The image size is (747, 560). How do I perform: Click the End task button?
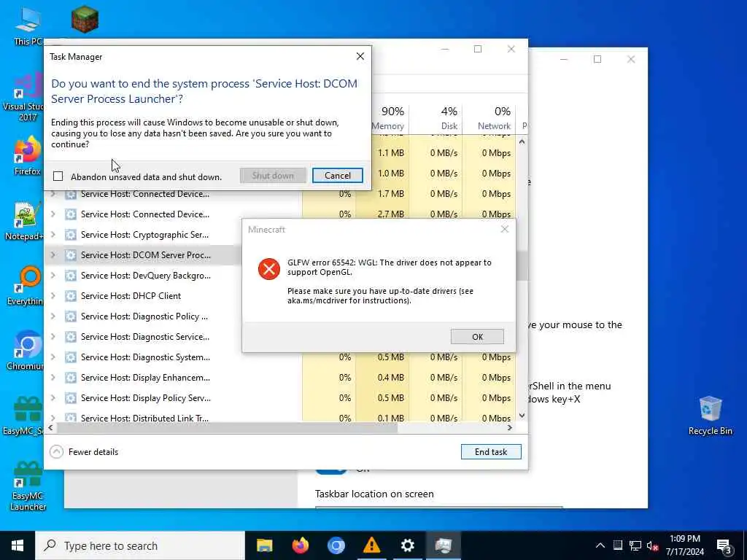[x=491, y=451]
